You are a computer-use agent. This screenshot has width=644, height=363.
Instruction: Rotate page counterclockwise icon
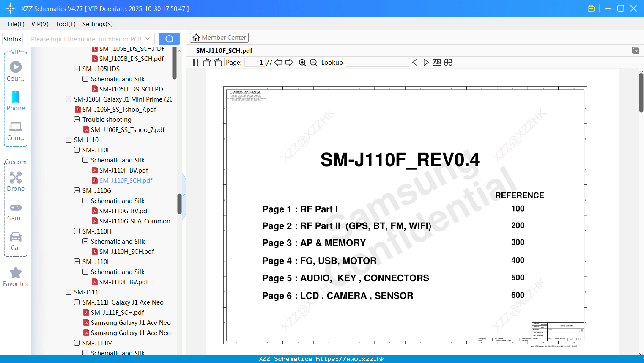click(206, 62)
